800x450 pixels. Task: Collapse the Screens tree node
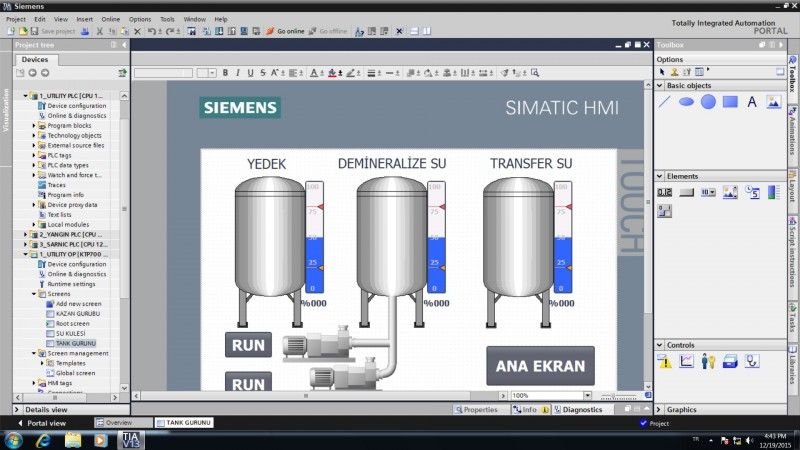click(x=34, y=294)
